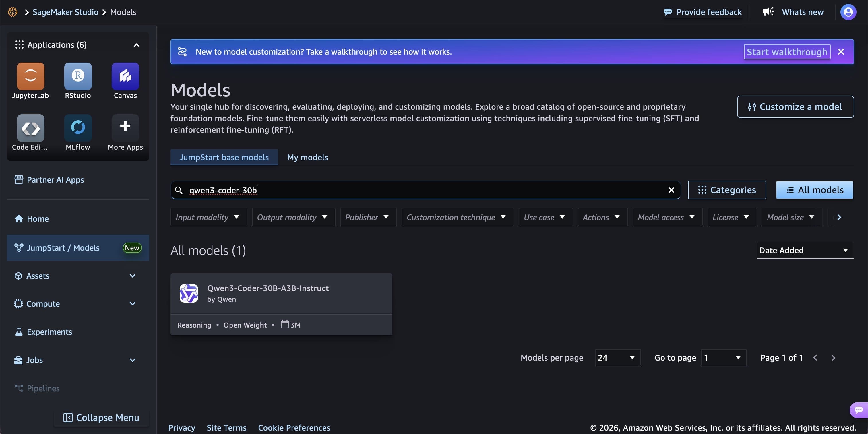The image size is (868, 434).
Task: Click the Provide feedback chat icon
Action: tap(668, 12)
